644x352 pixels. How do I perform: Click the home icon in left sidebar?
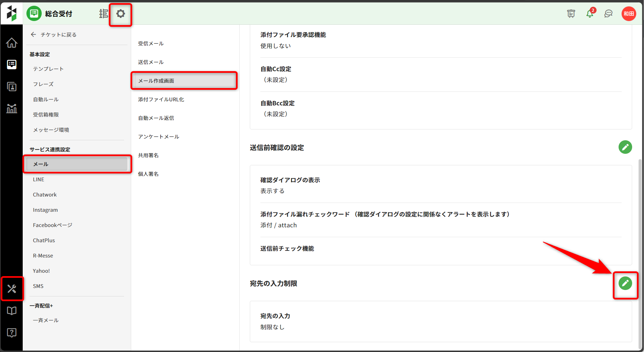12,43
